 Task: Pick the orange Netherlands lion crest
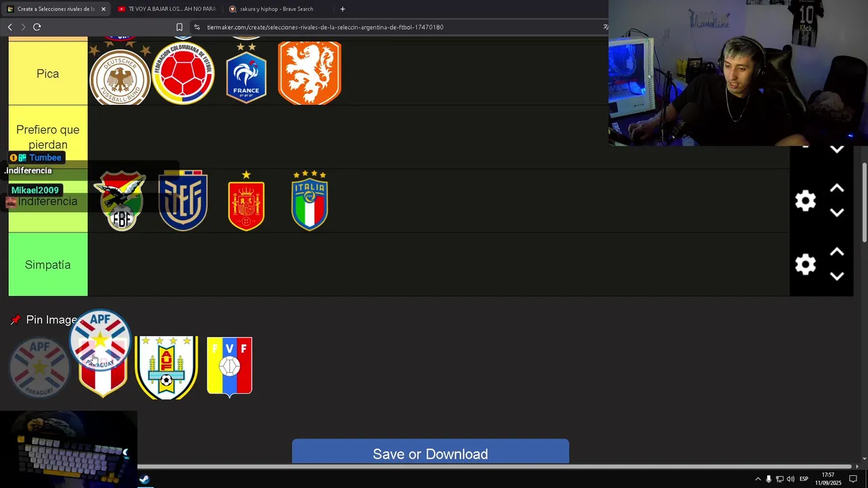309,73
